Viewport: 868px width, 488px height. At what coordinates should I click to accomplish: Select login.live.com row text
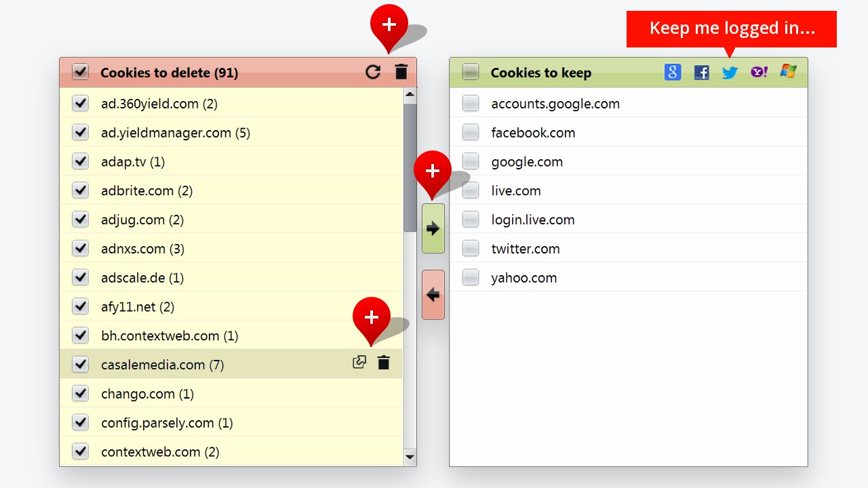533,220
